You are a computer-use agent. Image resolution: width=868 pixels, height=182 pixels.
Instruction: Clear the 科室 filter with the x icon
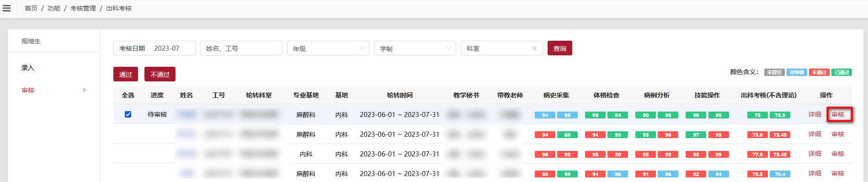pyautogui.click(x=534, y=48)
